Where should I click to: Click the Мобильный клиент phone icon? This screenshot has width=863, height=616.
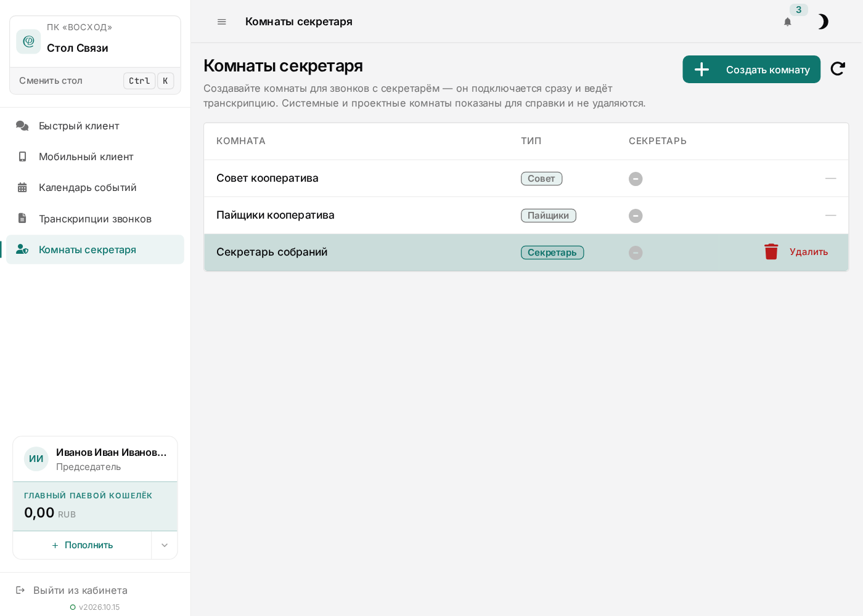coord(22,156)
